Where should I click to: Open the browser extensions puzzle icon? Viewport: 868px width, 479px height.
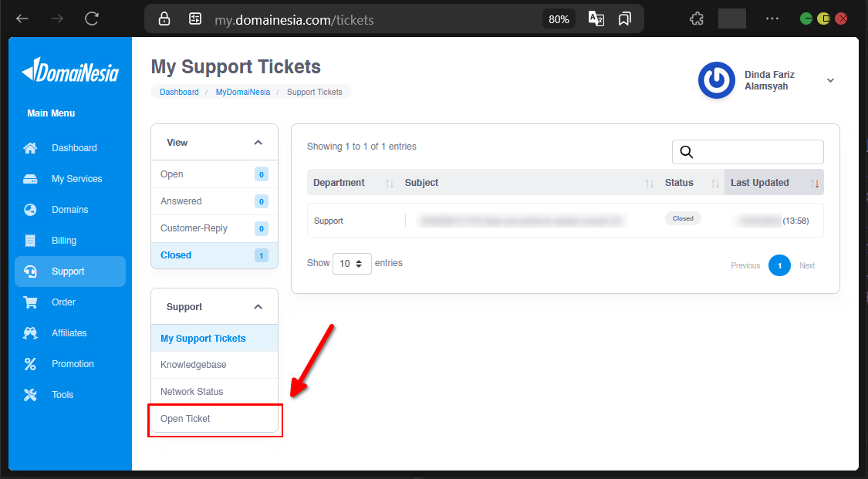point(697,19)
